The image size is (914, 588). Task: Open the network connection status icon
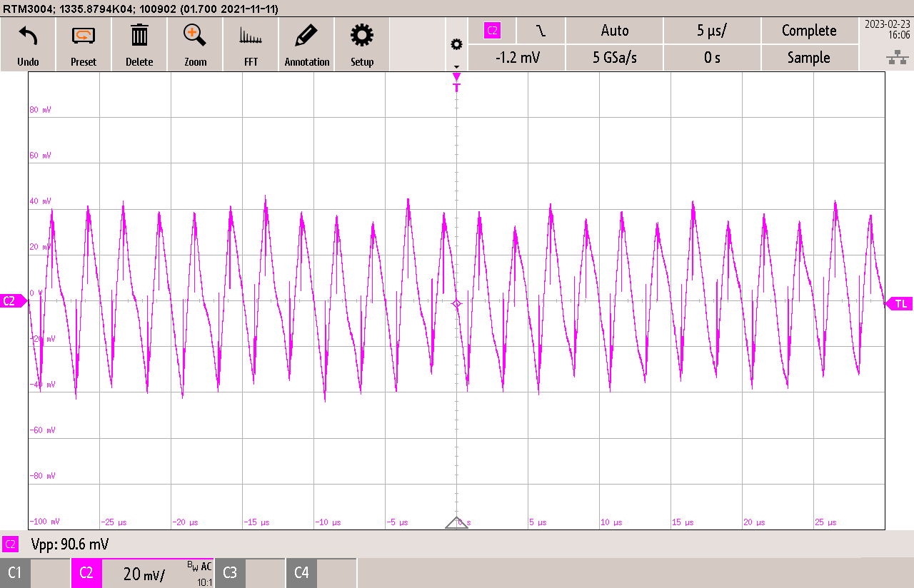(x=897, y=59)
